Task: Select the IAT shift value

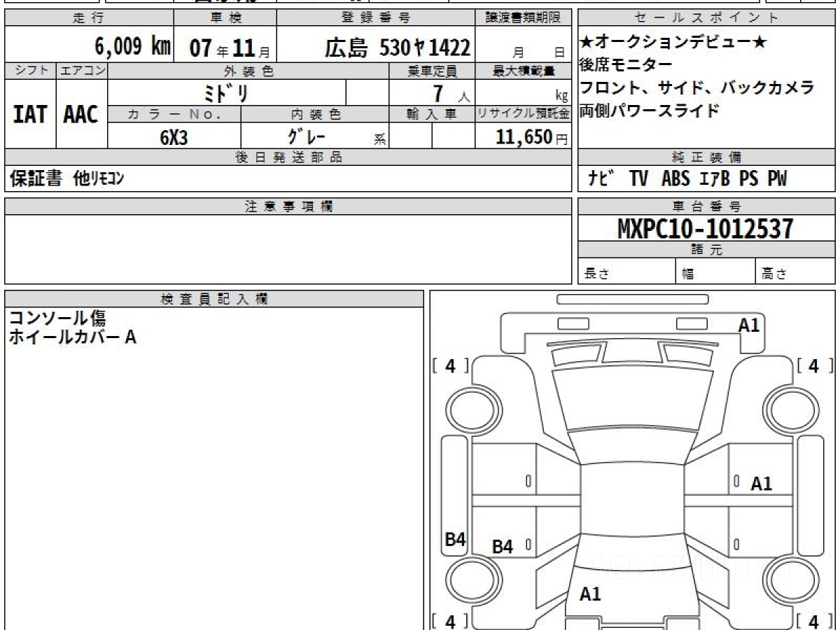Action: (30, 115)
